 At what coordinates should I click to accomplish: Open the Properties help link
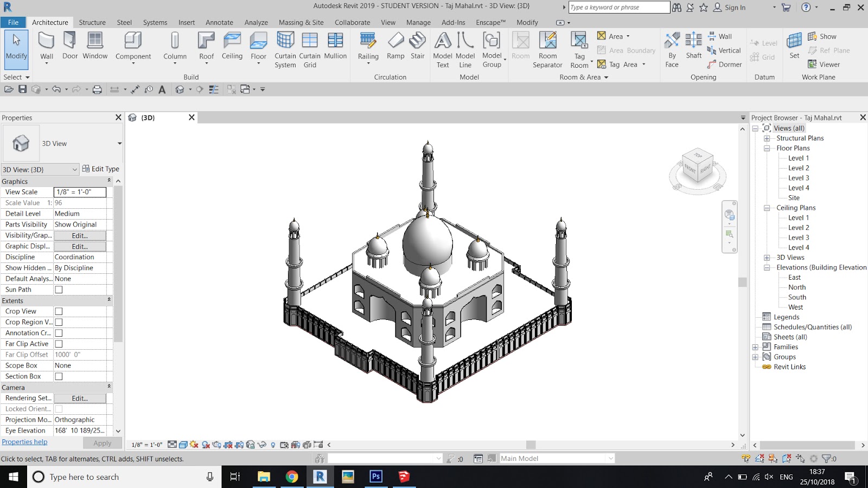click(24, 441)
